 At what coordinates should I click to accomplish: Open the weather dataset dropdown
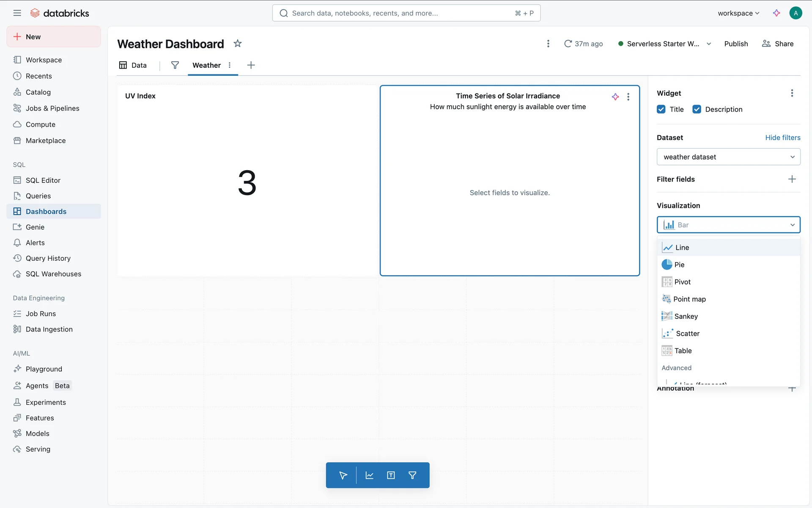pos(728,157)
